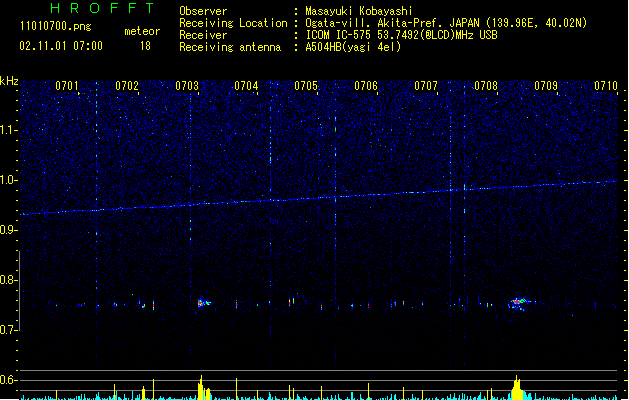Screen dimensions: 629x400
Task: Click the tall yellow level peak near 0708
Action: [x=517, y=388]
